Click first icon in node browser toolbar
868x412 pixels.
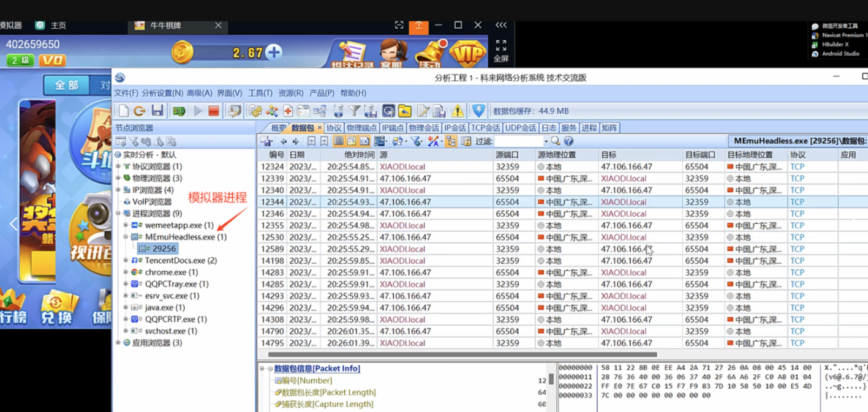[x=121, y=141]
